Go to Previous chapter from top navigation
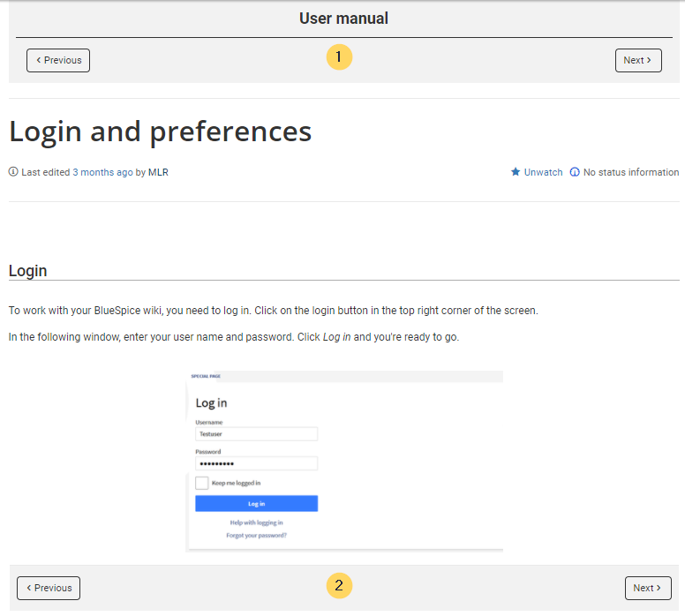This screenshot has height=616, width=685. [x=58, y=60]
